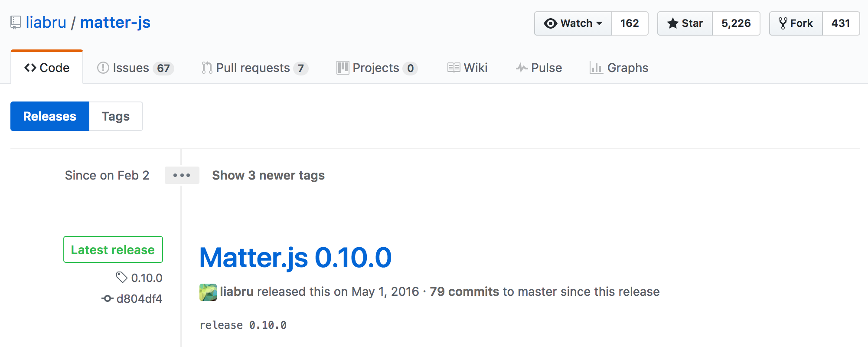868x347 pixels.
Task: Switch to the Pulse tab
Action: 538,68
